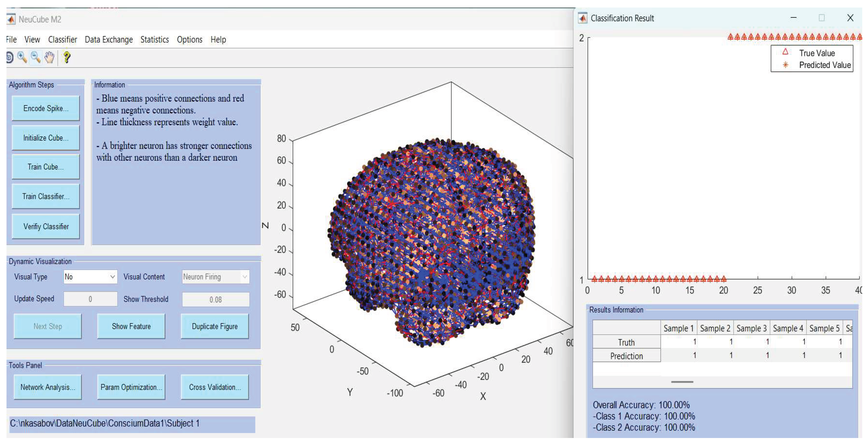Click the Show Threshold input field
The image size is (868, 445).
coord(216,299)
